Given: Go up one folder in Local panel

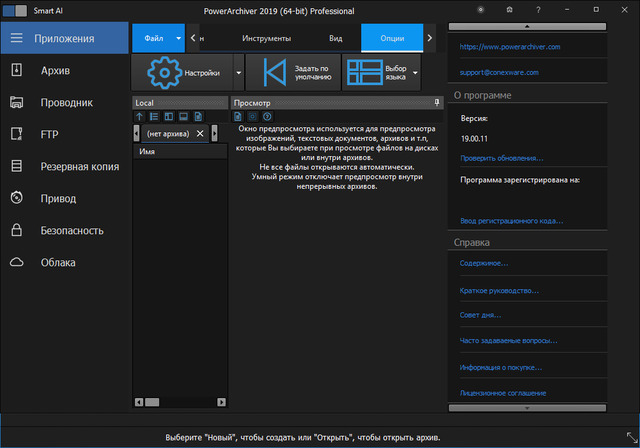Looking at the screenshot, I should (139, 117).
